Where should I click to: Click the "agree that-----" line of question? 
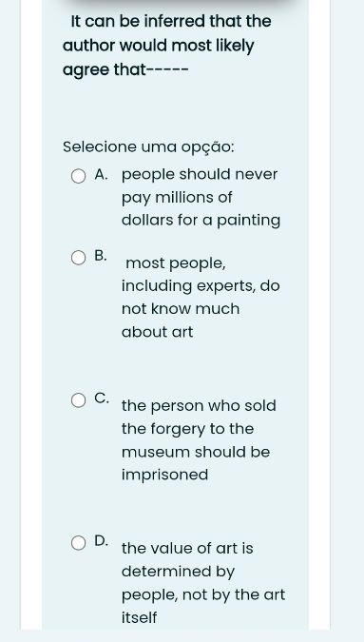pos(125,70)
